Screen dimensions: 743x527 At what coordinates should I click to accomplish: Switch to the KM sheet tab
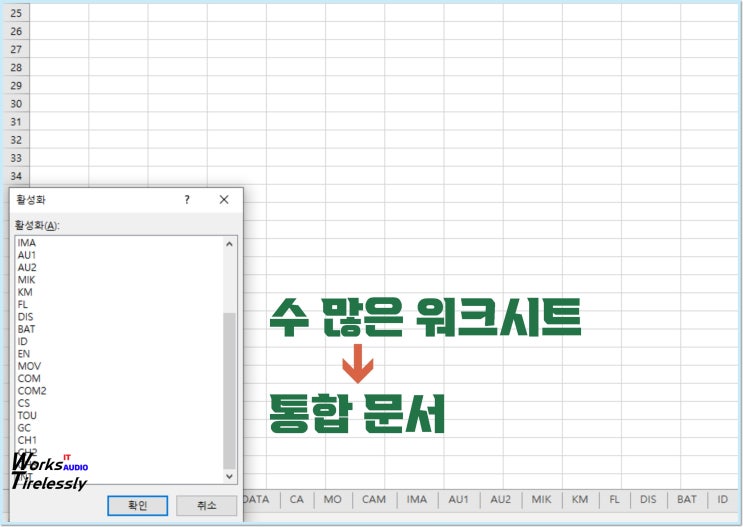pyautogui.click(x=580, y=500)
